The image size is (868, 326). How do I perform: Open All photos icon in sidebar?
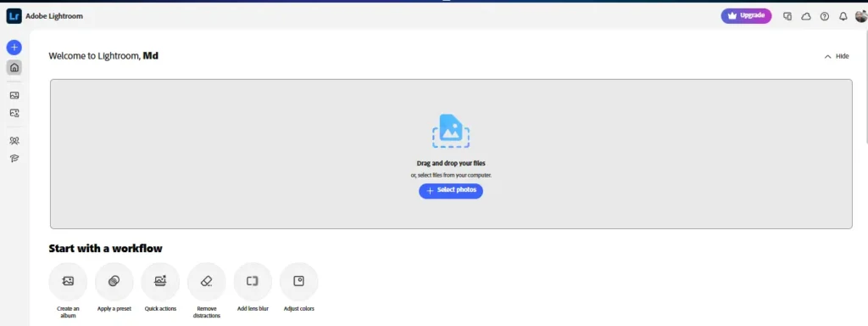pyautogui.click(x=14, y=95)
